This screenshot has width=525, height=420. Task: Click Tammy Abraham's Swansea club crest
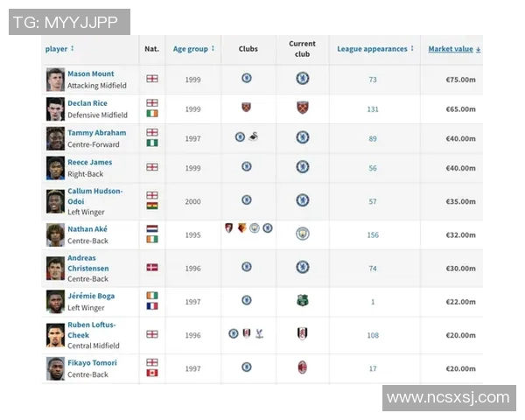253,137
